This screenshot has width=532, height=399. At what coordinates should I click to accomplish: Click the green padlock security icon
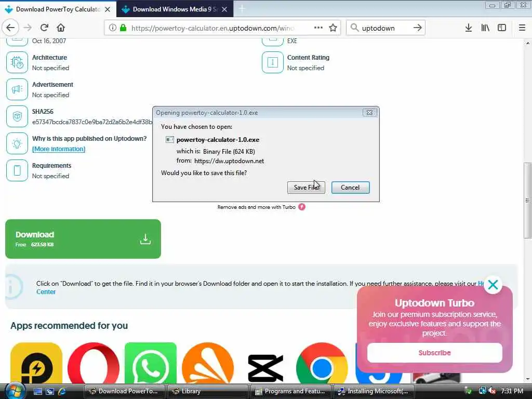123,28
